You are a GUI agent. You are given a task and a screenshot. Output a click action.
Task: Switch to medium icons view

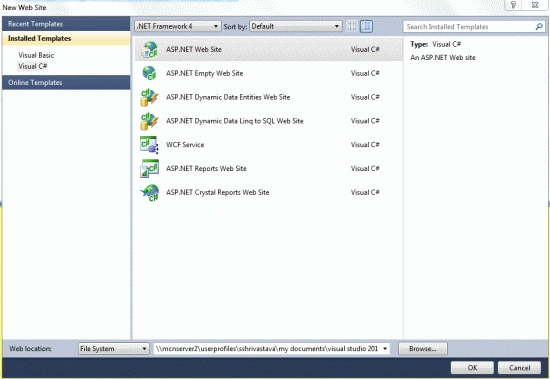366,26
